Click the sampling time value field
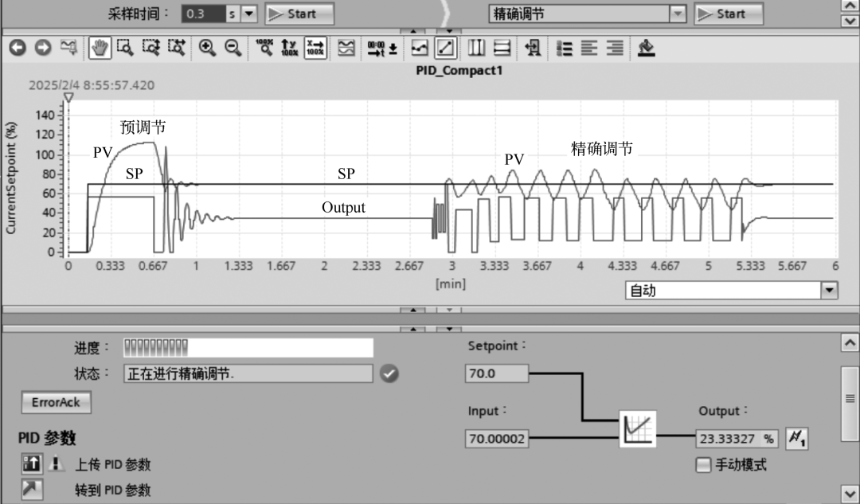The height and width of the screenshot is (504, 860). [204, 14]
